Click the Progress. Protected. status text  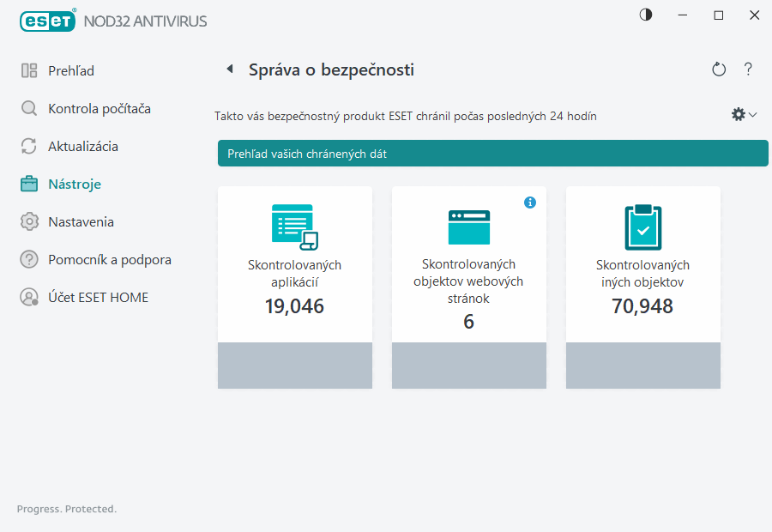67,509
